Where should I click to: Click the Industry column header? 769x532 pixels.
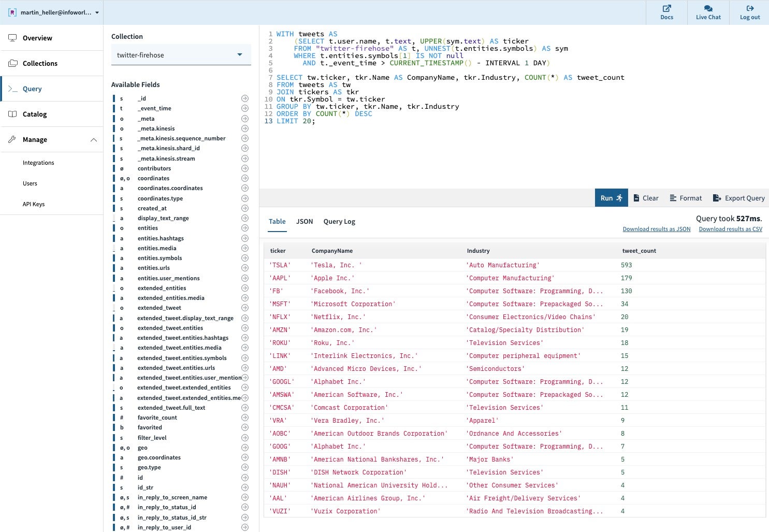(478, 251)
